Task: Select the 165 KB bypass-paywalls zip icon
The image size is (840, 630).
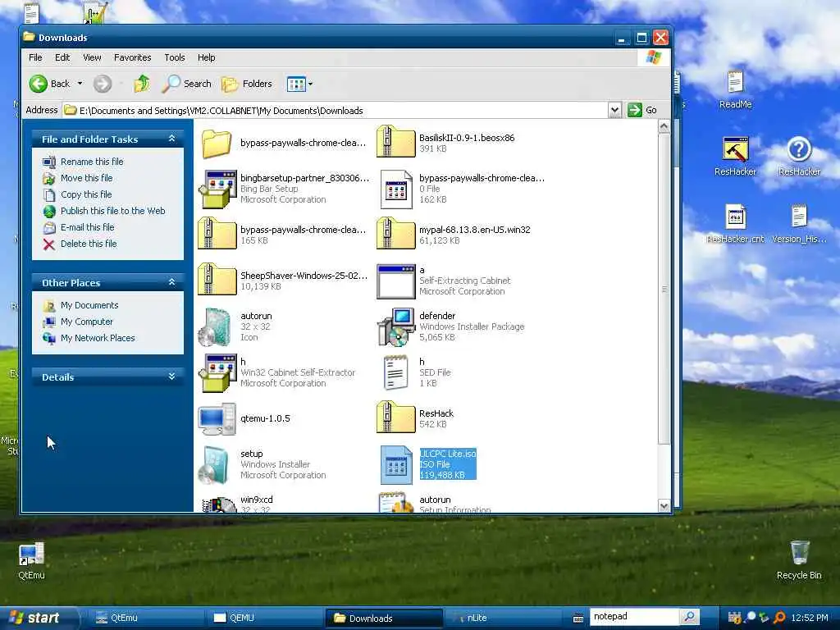Action: tap(217, 234)
